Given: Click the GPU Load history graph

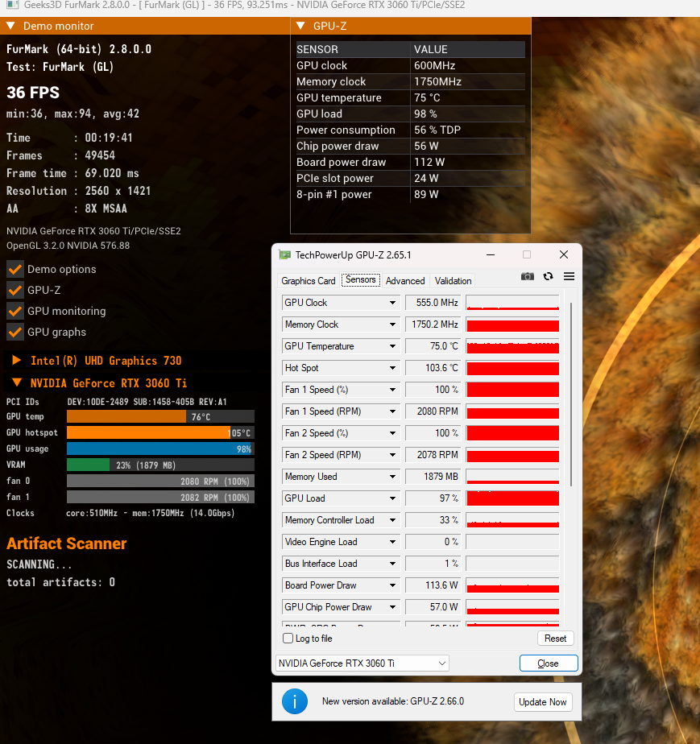Looking at the screenshot, I should 512,498.
